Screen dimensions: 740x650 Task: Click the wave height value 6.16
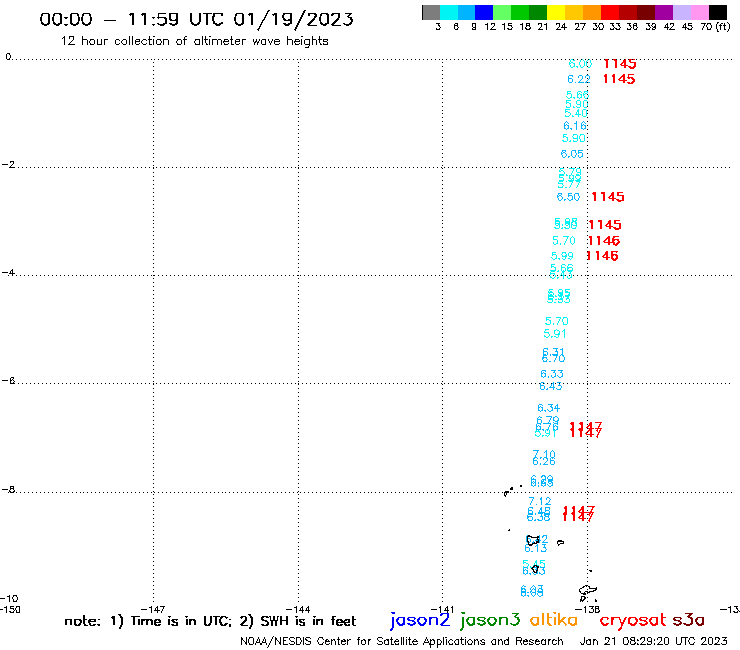575,126
